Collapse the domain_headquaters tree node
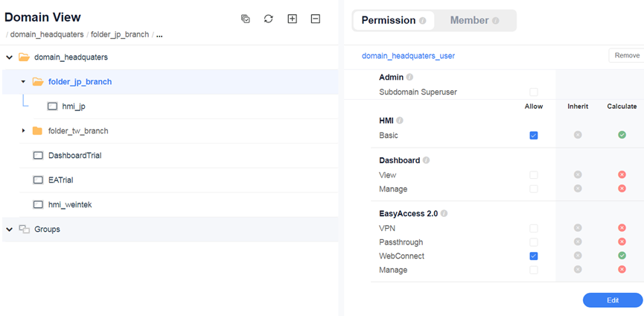This screenshot has width=644, height=316. click(x=9, y=57)
